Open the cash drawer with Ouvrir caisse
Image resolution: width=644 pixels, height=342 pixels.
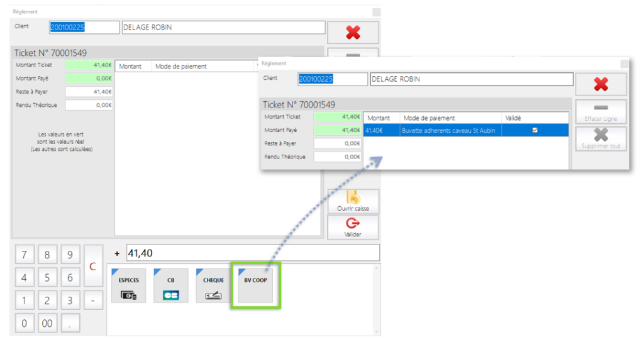tap(353, 201)
